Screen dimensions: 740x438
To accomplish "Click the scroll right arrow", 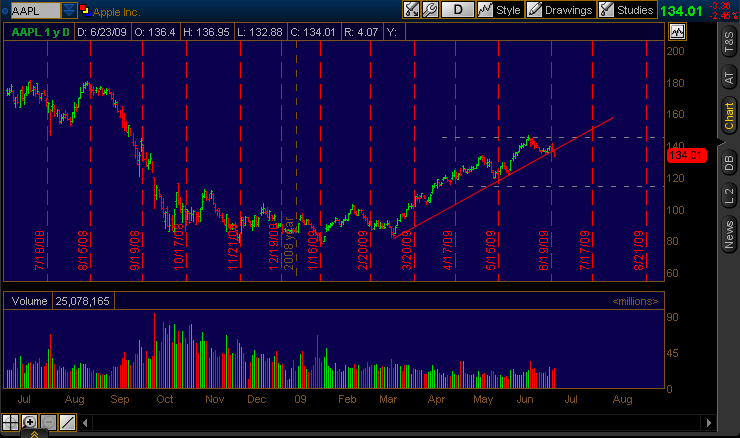I will [x=708, y=422].
